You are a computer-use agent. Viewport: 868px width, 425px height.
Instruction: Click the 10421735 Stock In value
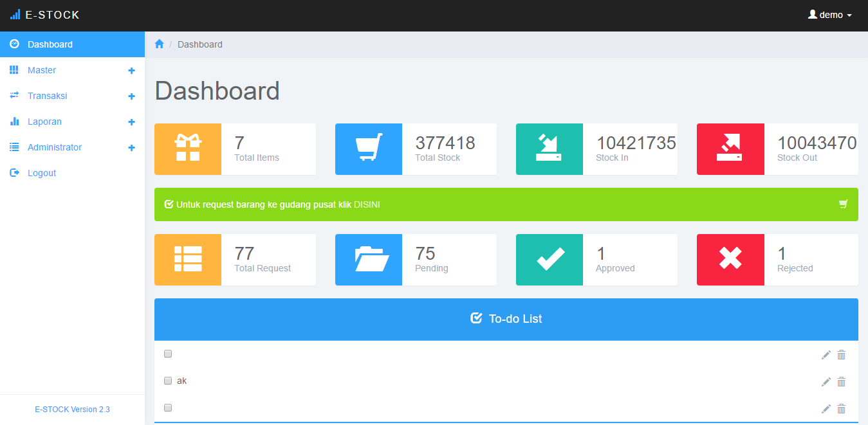(x=636, y=143)
